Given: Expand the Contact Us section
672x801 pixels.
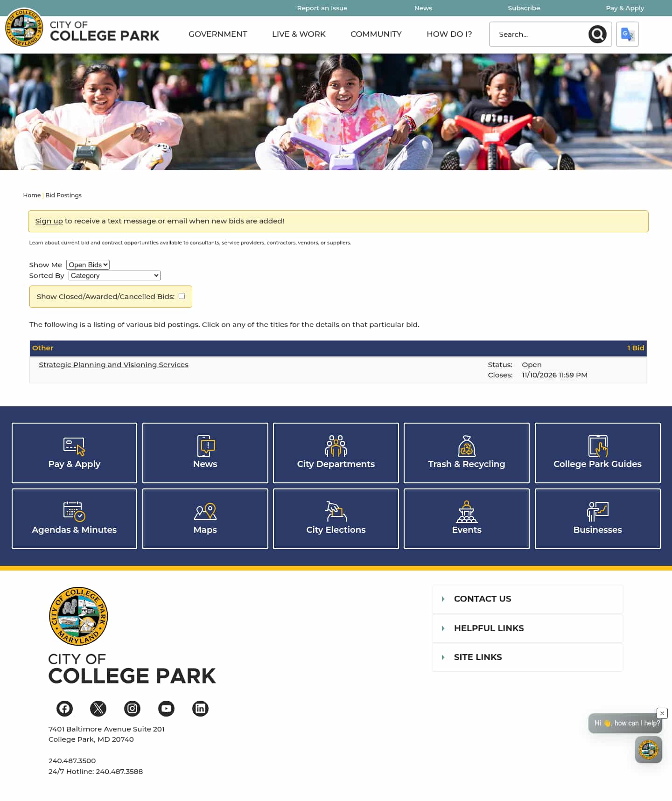Looking at the screenshot, I should [527, 599].
